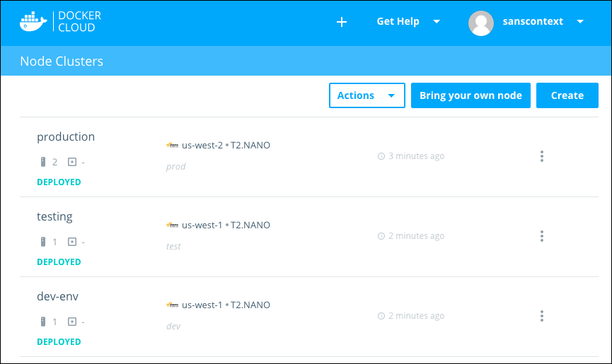612x364 pixels.
Task: Click the node count icon under testing
Action: click(x=43, y=242)
